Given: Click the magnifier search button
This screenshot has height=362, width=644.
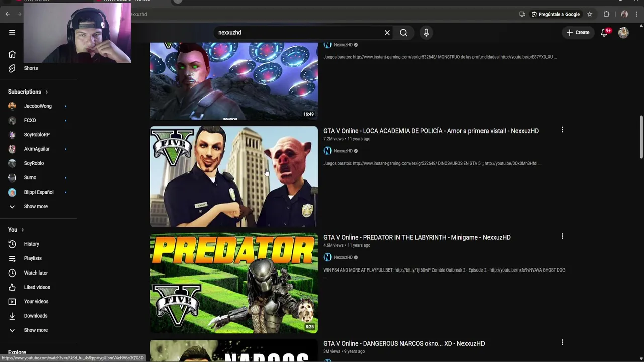Looking at the screenshot, I should click(404, 33).
